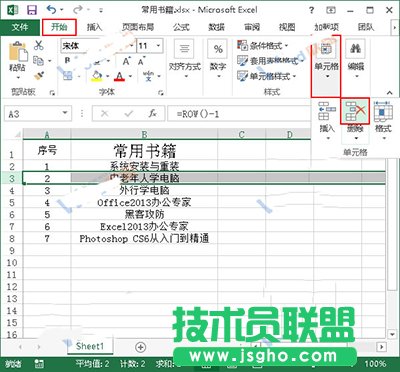
Task: Switch to the 页面布局 tab
Action: tap(138, 27)
